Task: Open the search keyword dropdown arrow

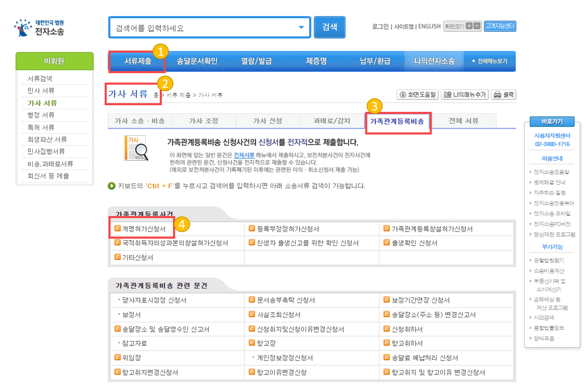Action: pyautogui.click(x=301, y=27)
